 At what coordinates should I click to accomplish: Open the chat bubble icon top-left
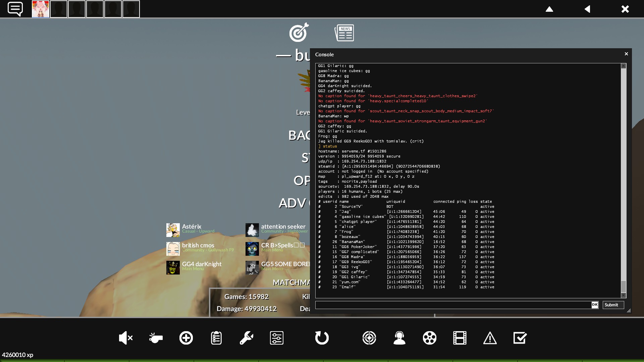(x=15, y=9)
